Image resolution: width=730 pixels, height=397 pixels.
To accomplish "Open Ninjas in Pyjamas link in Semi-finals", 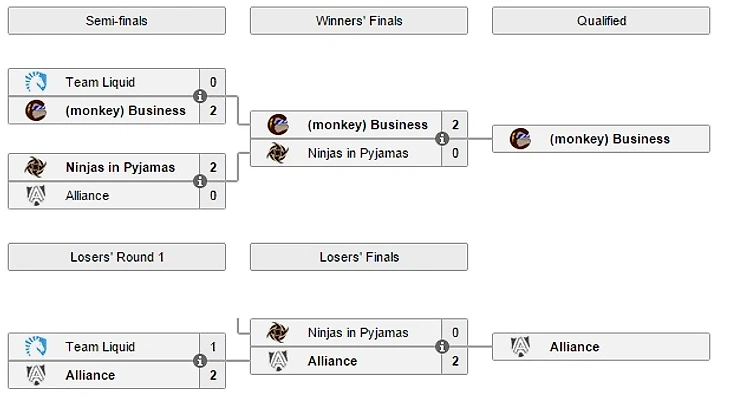I will [120, 167].
